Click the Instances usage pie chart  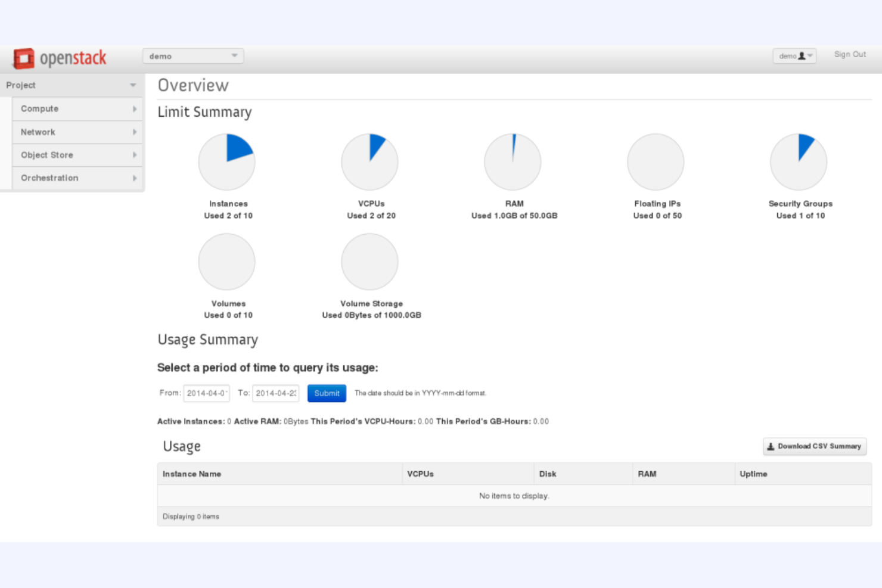click(x=227, y=161)
